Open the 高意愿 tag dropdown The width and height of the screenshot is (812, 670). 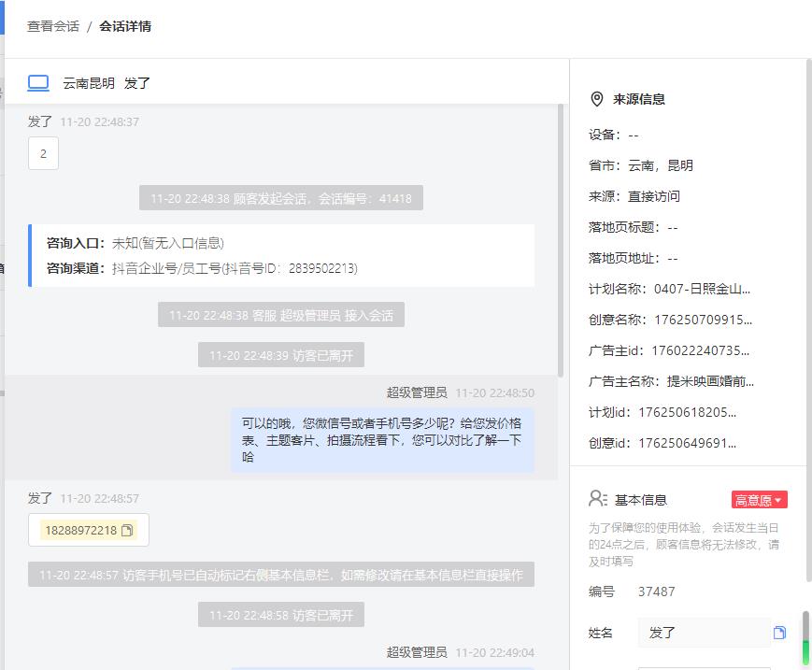coord(759,500)
